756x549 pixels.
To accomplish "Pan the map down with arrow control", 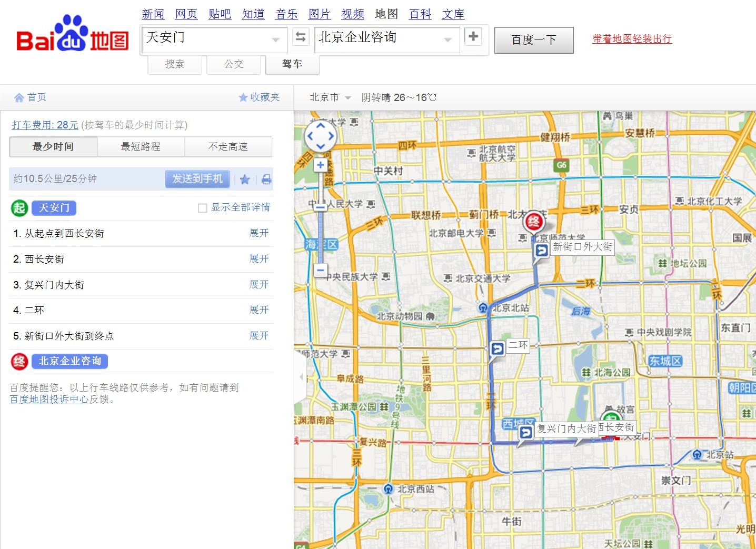I will click(321, 146).
